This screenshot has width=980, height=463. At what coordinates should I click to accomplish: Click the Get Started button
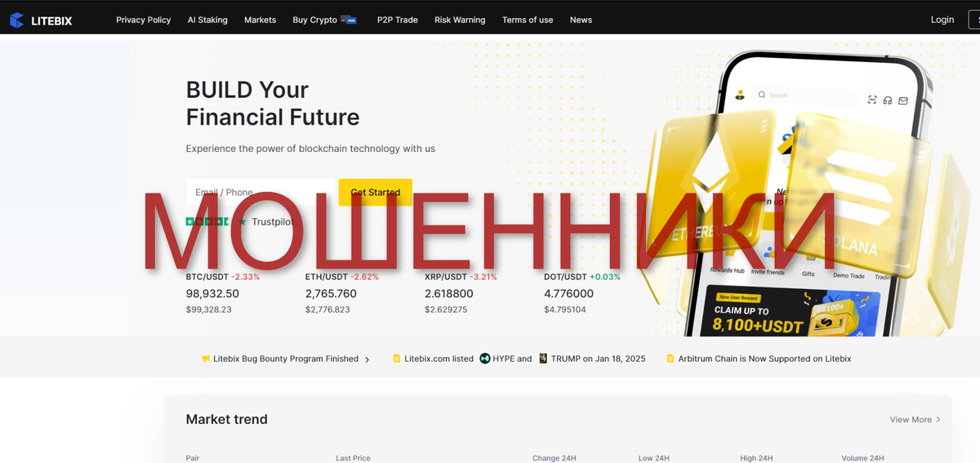coord(376,192)
